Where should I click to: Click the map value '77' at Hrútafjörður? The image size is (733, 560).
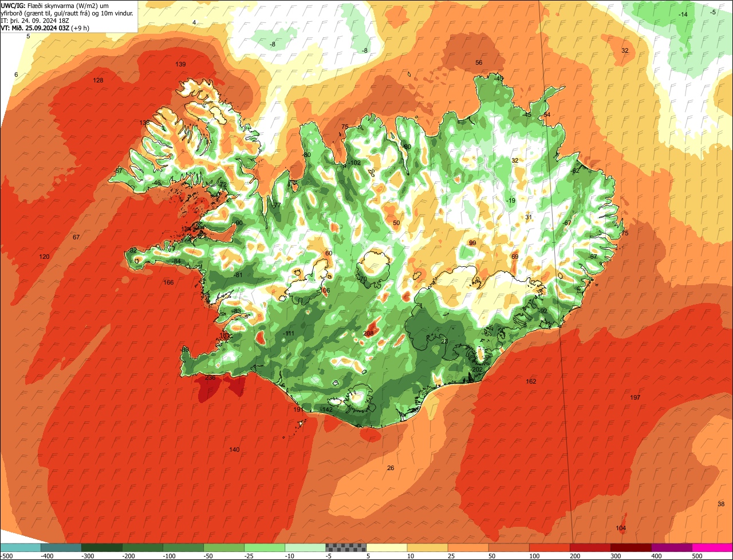tap(277, 206)
